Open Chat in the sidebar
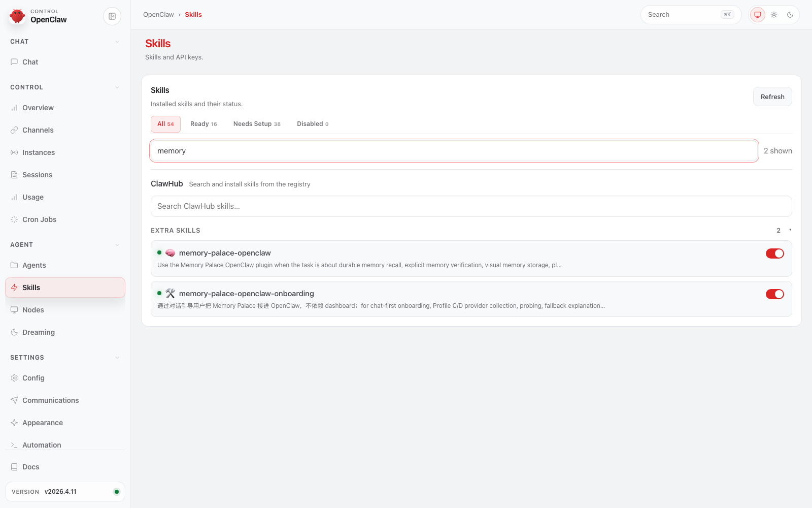This screenshot has width=812, height=508. tap(65, 62)
